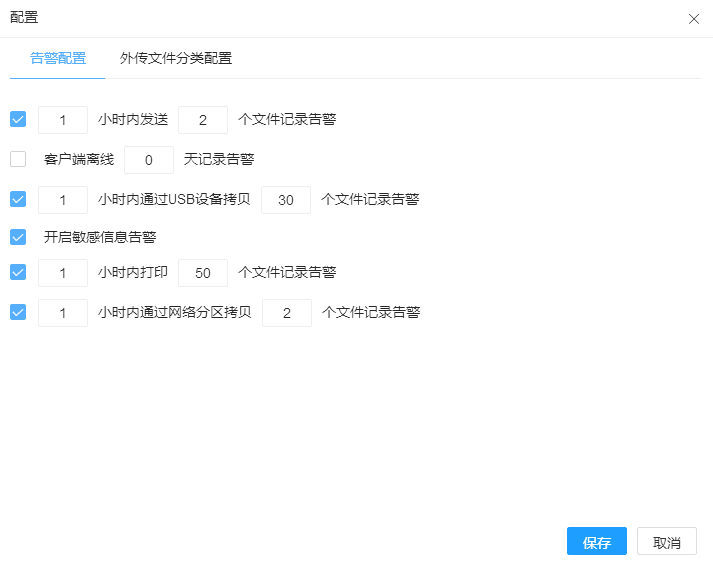Focus the file count field after 小时内发送
713x563 pixels.
point(203,120)
